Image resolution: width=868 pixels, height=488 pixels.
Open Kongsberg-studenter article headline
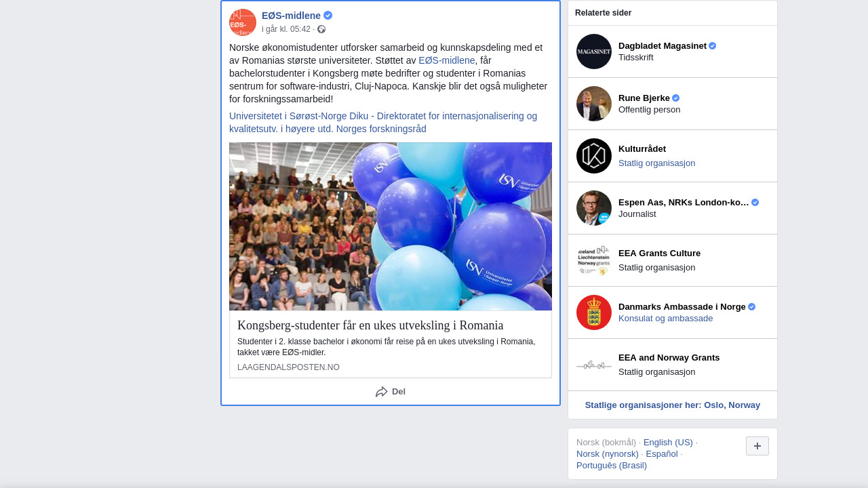point(370,325)
